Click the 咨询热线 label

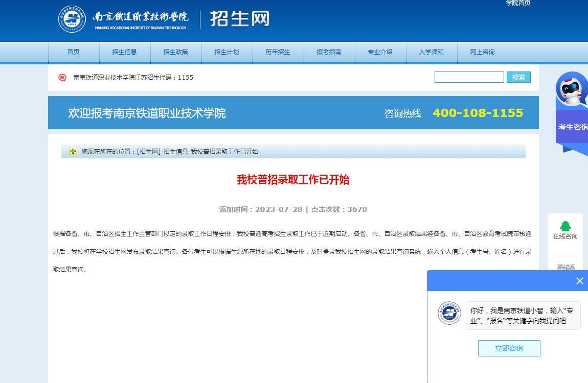(x=403, y=113)
